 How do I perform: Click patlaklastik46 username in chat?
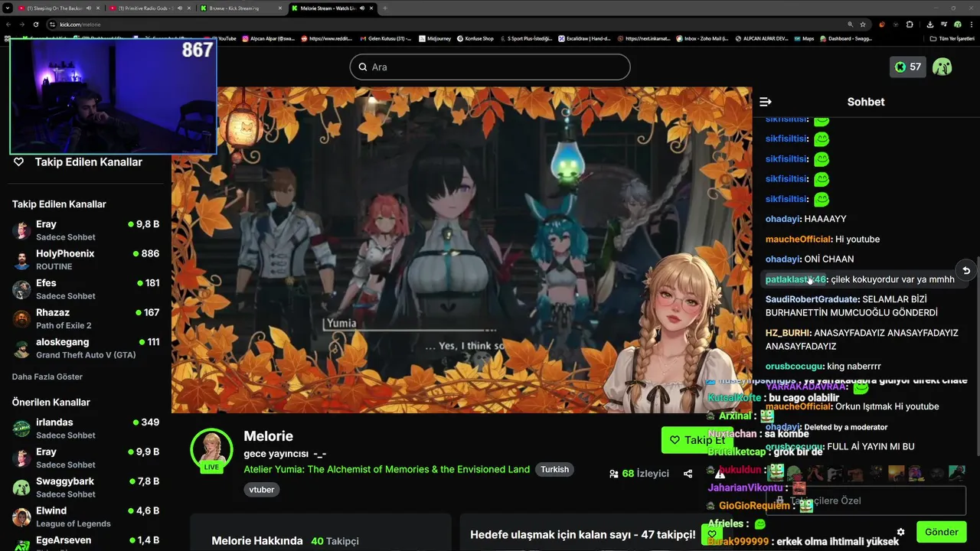[x=795, y=279]
